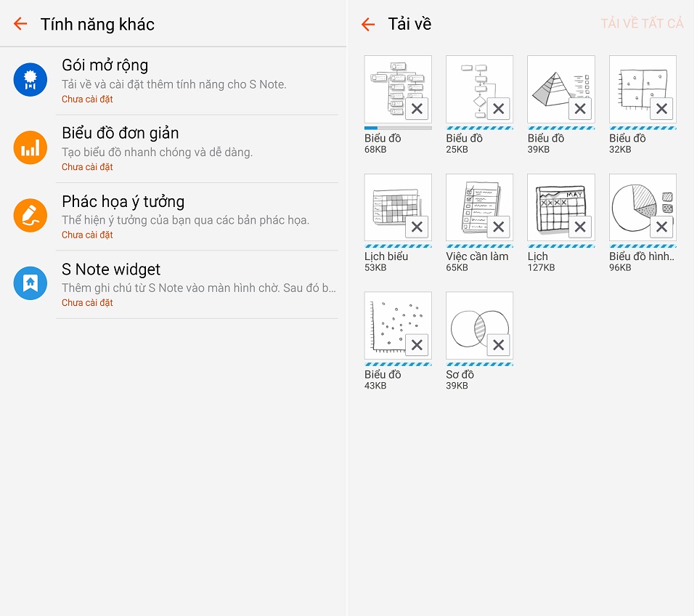Tap the Phác họa ý tưởng pencil icon

pos(30,216)
